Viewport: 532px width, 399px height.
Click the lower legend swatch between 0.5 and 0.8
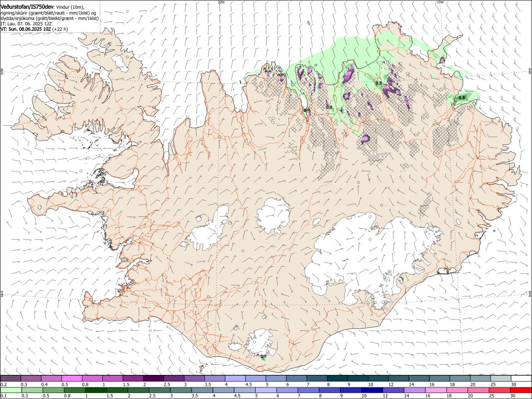(x=53, y=390)
